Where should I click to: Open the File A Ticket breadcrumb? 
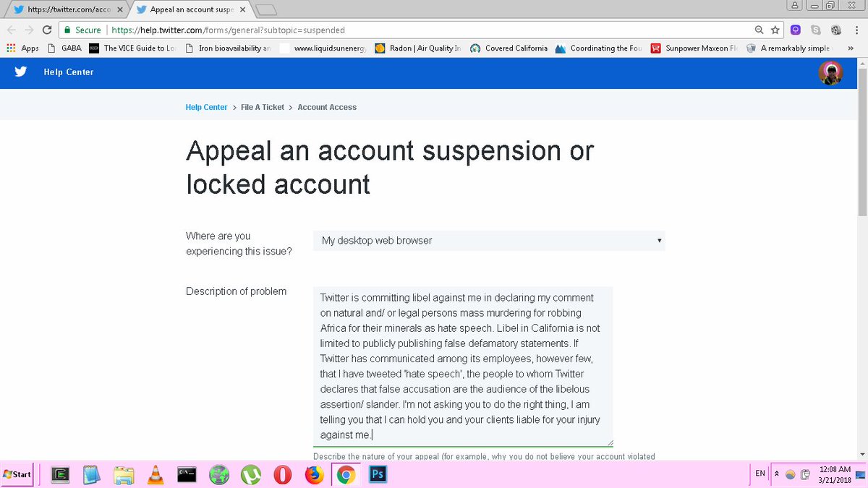263,107
